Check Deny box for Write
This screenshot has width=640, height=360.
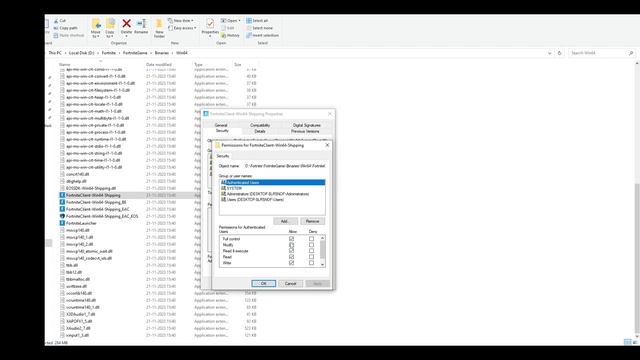[x=311, y=263]
